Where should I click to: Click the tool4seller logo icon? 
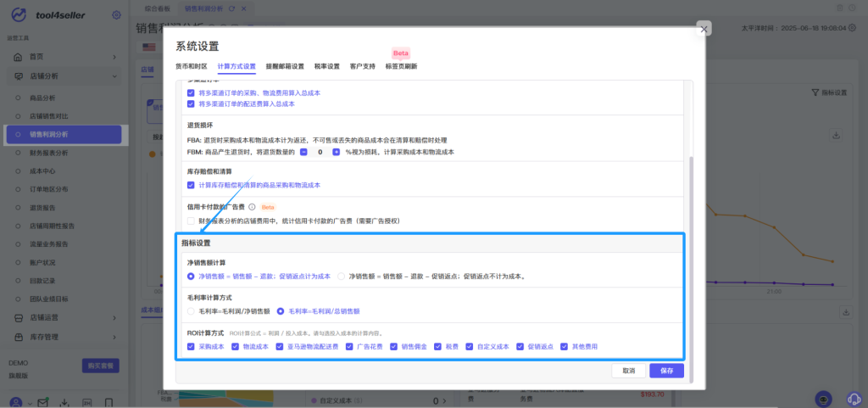click(19, 15)
